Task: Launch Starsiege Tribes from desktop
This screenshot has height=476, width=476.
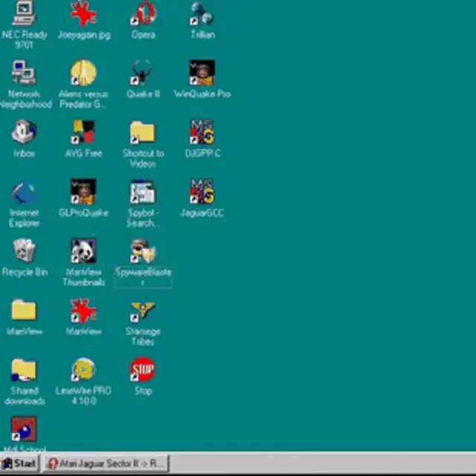Action: point(142,311)
